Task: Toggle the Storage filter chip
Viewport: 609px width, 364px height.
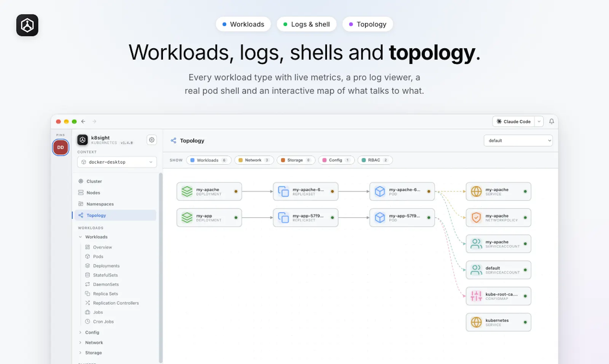Action: tap(296, 160)
